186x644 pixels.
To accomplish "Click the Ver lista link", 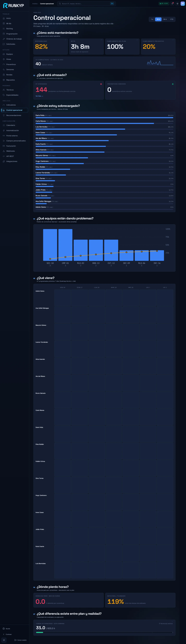I will point(39,96).
